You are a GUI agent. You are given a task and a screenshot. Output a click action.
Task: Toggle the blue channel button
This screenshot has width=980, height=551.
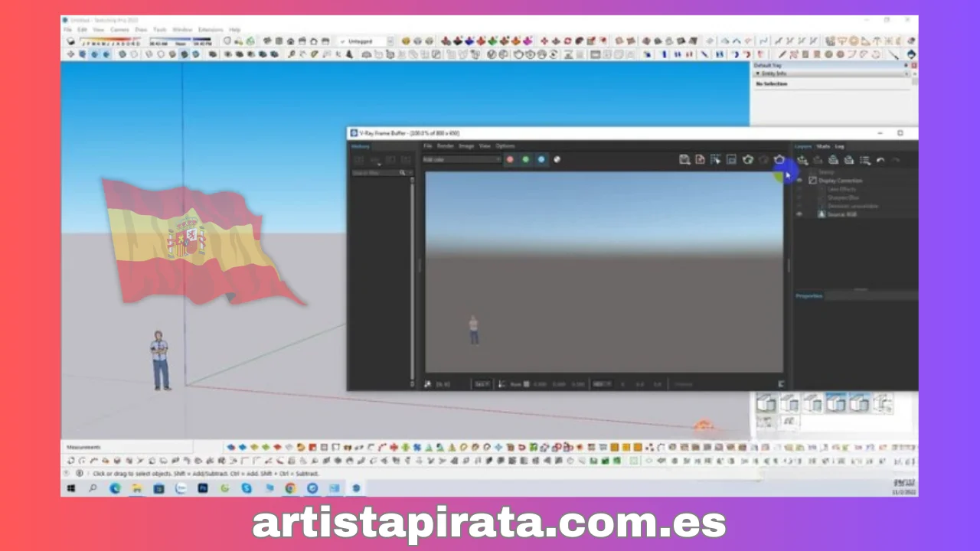(541, 159)
